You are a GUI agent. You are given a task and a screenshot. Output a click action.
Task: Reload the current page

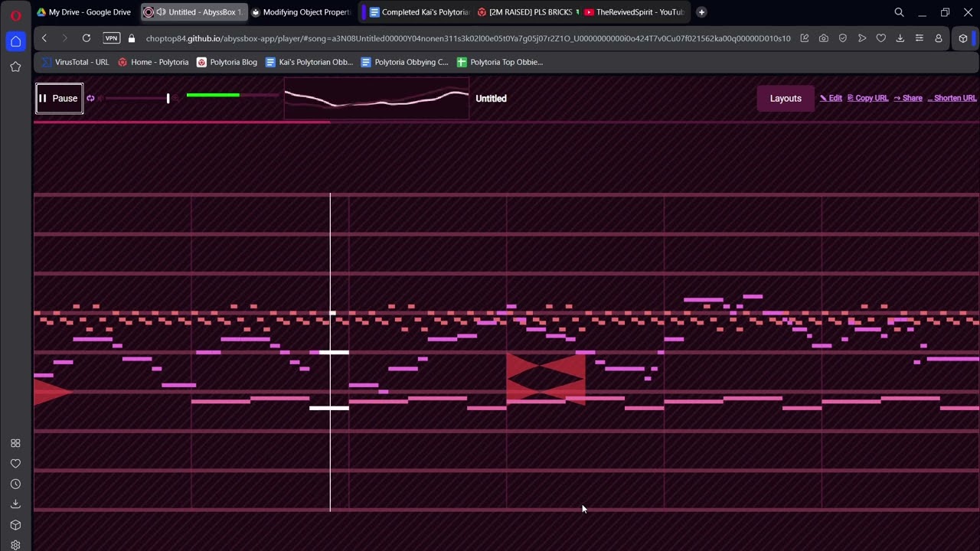tap(87, 38)
